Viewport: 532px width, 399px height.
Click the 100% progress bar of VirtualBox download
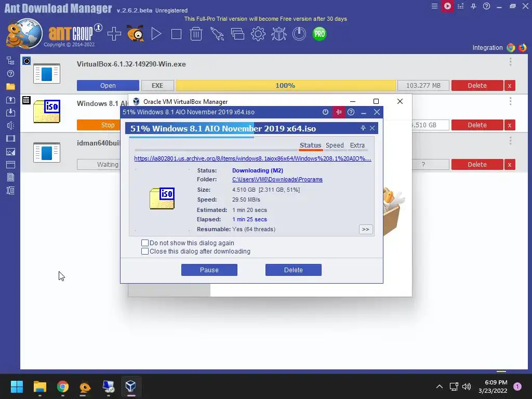286,86
